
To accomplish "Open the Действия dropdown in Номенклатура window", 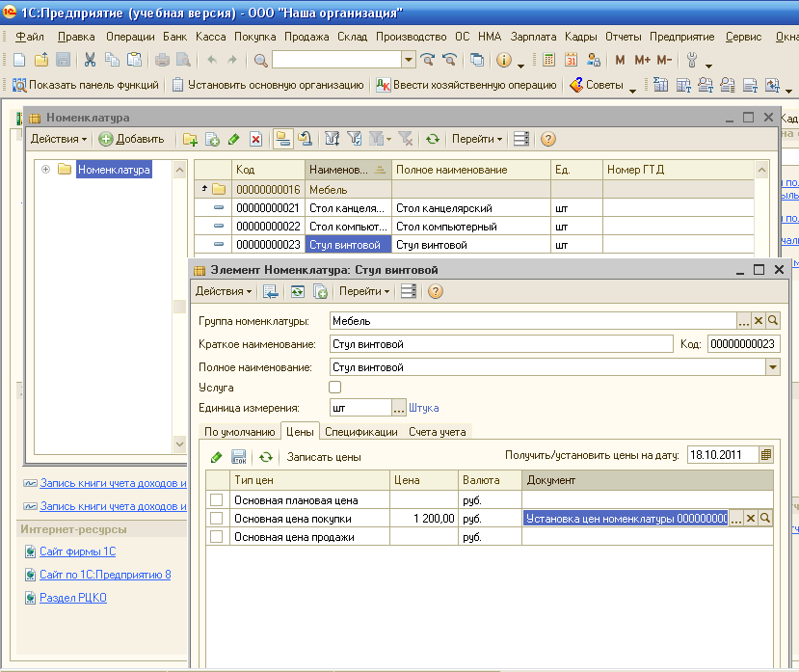I will tap(59, 139).
